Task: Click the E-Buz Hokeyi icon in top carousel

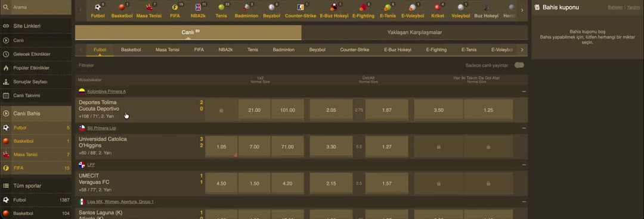Action: [x=334, y=7]
